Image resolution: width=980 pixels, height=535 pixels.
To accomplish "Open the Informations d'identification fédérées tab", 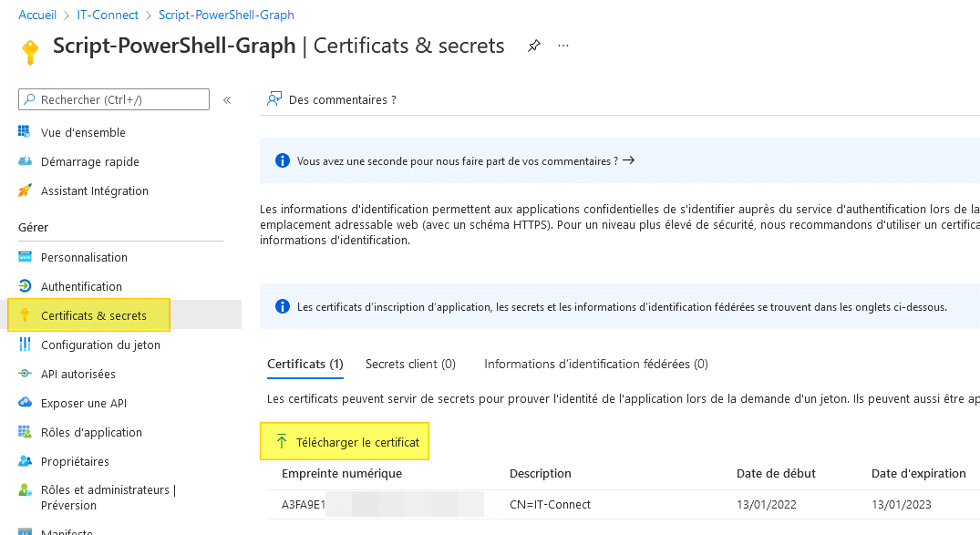I will point(594,364).
